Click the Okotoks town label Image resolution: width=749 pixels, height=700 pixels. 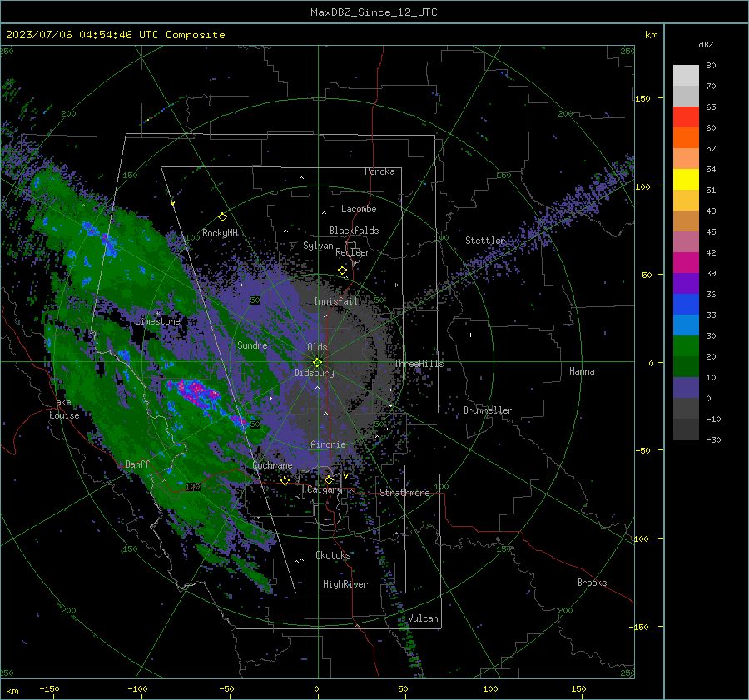[333, 554]
